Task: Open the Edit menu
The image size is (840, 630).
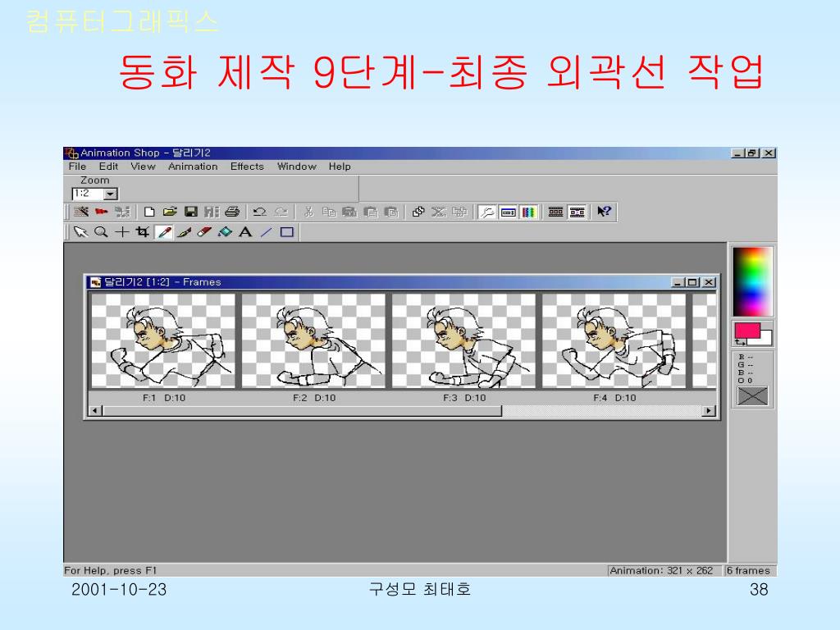Action: (108, 167)
